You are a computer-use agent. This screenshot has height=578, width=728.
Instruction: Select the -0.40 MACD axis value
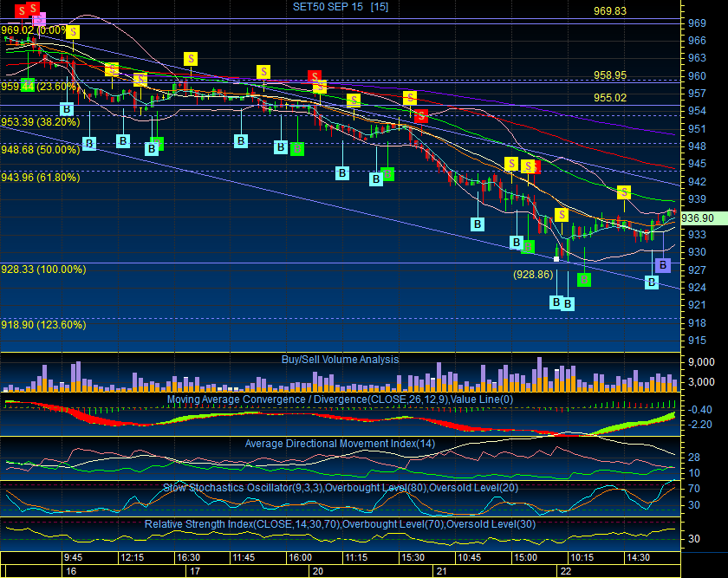click(x=699, y=410)
